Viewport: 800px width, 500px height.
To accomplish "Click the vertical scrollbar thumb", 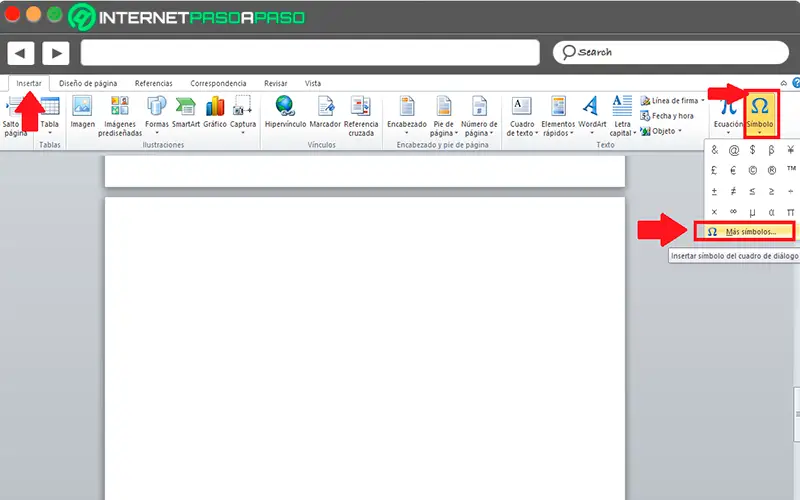I will 797,414.
